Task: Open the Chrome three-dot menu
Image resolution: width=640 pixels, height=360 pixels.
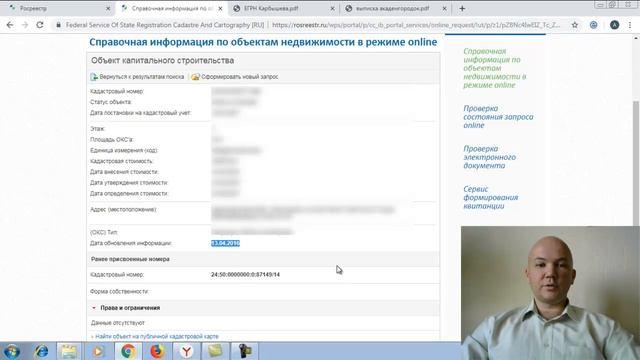Action: [x=630, y=25]
